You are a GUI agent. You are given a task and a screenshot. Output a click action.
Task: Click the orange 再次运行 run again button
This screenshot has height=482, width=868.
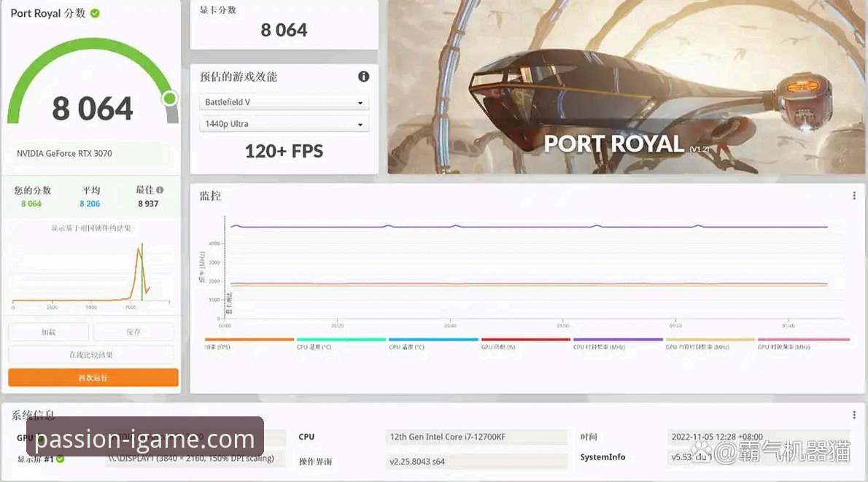pos(93,378)
